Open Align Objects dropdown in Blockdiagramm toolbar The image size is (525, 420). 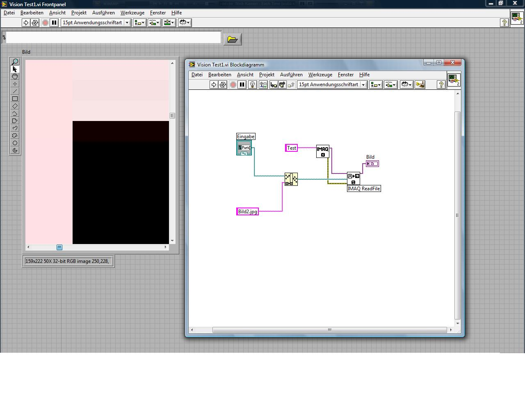(x=376, y=84)
